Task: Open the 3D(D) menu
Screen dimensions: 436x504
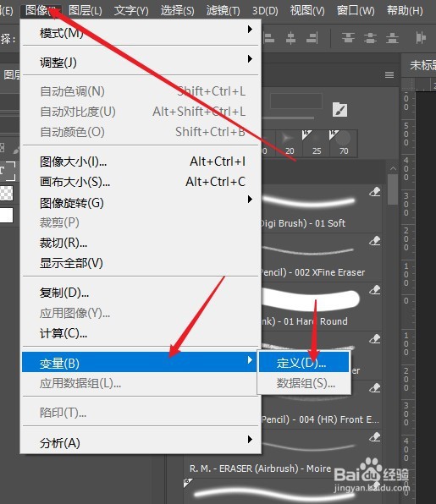Action: tap(265, 11)
